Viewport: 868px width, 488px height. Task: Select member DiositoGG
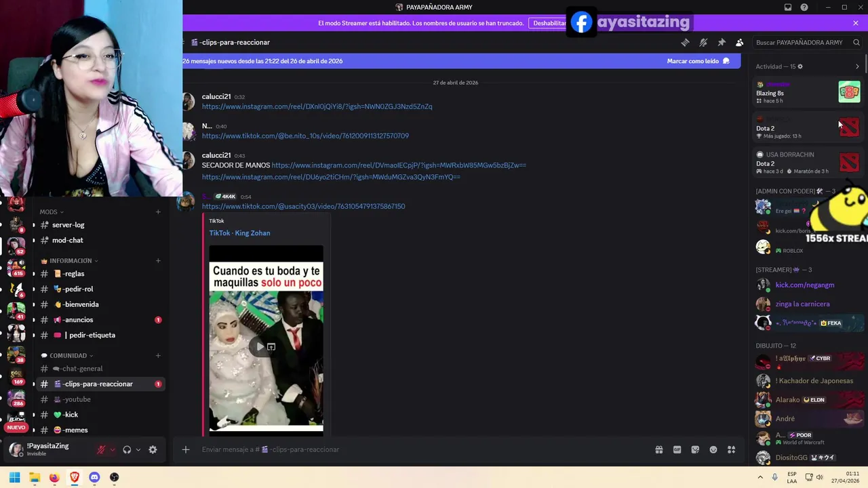(808, 457)
